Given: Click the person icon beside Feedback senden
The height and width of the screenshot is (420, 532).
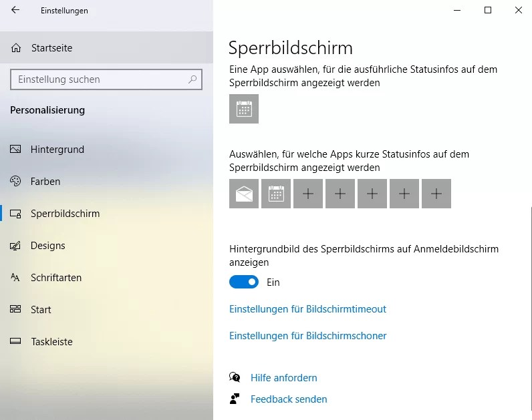Looking at the screenshot, I should click(235, 399).
